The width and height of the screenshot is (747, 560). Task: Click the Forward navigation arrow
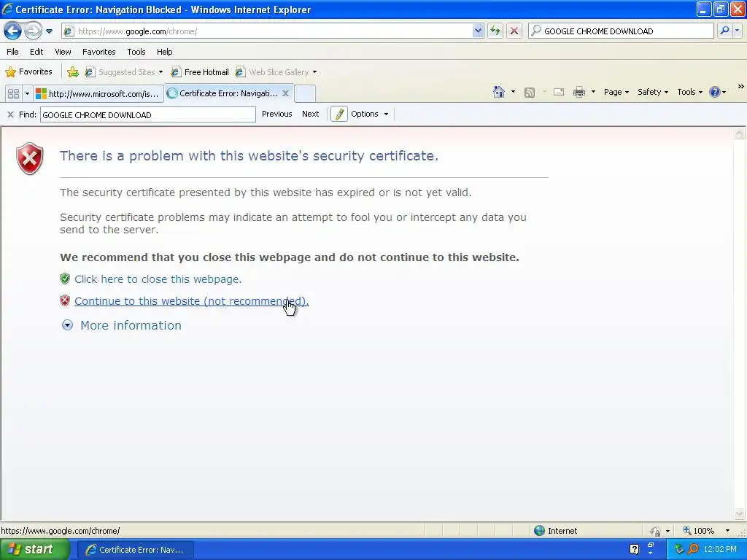32,31
